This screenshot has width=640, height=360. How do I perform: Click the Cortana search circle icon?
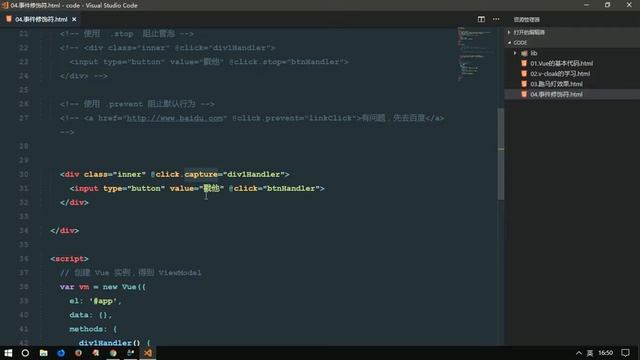tap(25, 353)
